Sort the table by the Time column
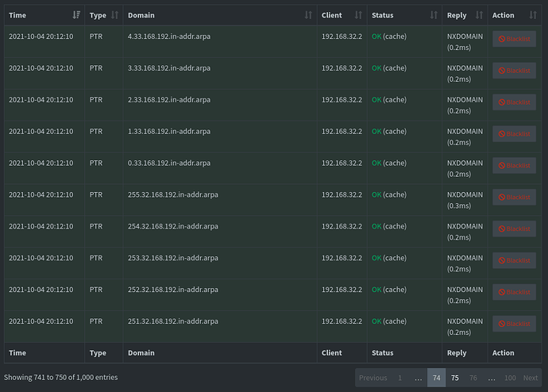548x392 pixels. (x=76, y=15)
